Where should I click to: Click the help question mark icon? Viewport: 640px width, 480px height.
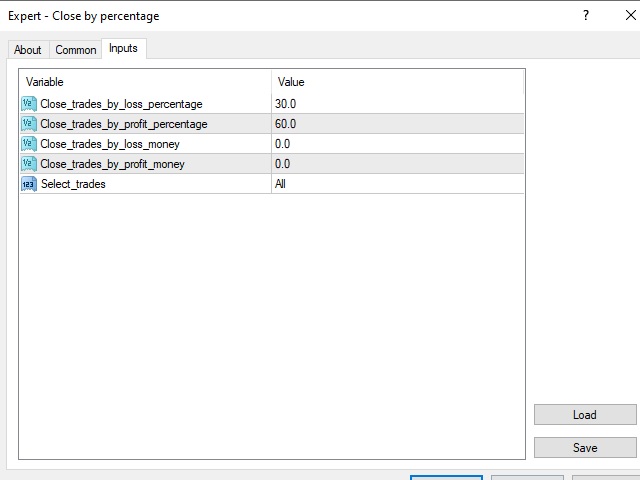[x=585, y=16]
